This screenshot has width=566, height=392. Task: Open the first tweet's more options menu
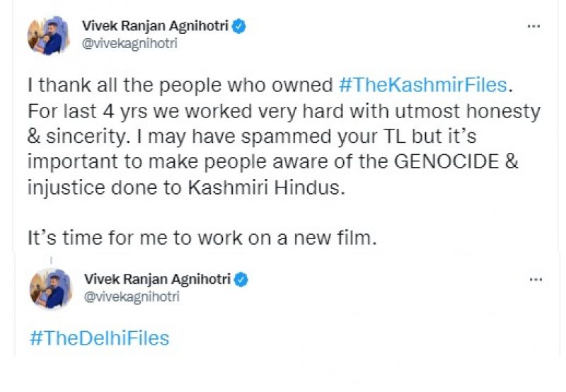[x=535, y=27]
